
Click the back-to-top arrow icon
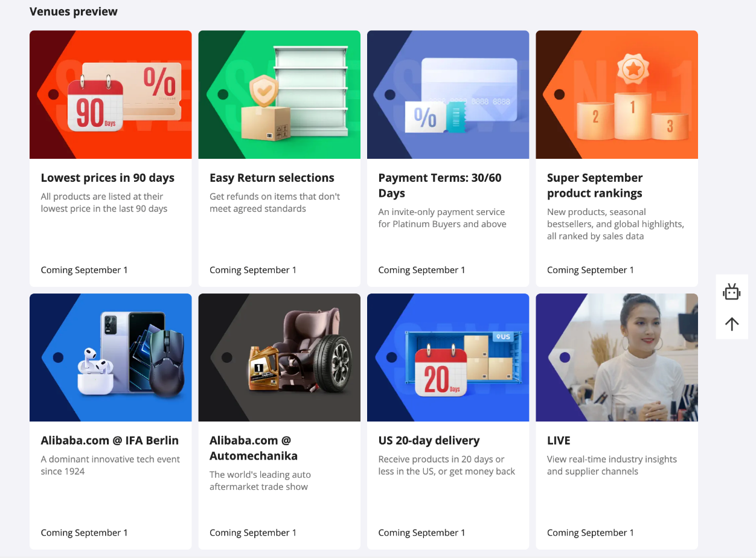click(x=732, y=324)
